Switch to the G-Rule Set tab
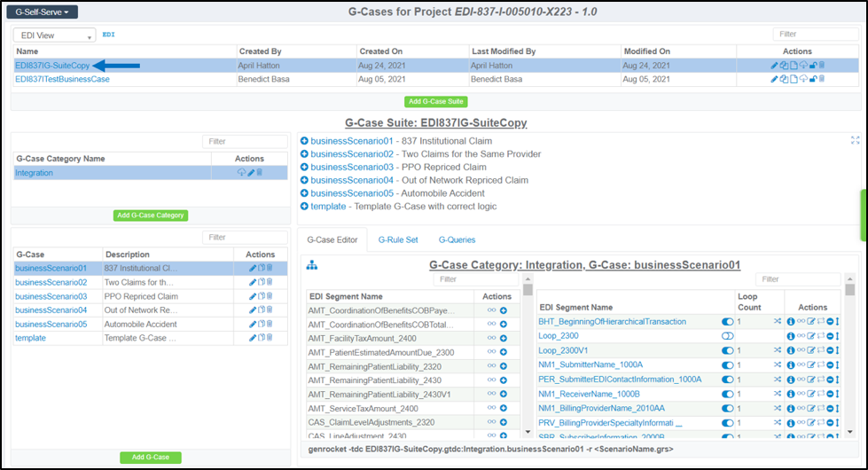Screen dimensions: 868x470 [398, 239]
